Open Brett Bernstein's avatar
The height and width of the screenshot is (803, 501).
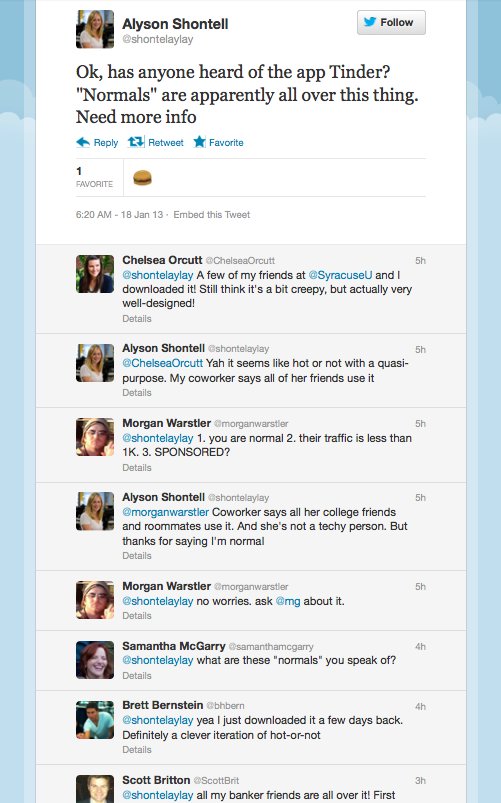click(x=95, y=720)
